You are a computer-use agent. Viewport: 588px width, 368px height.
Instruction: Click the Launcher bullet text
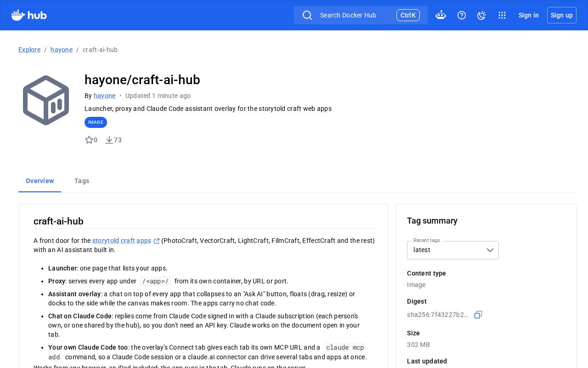108,268
